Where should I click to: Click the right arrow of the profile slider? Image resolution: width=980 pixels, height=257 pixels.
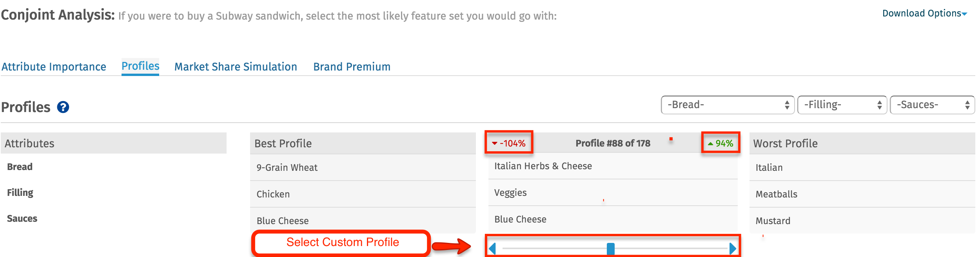(733, 248)
